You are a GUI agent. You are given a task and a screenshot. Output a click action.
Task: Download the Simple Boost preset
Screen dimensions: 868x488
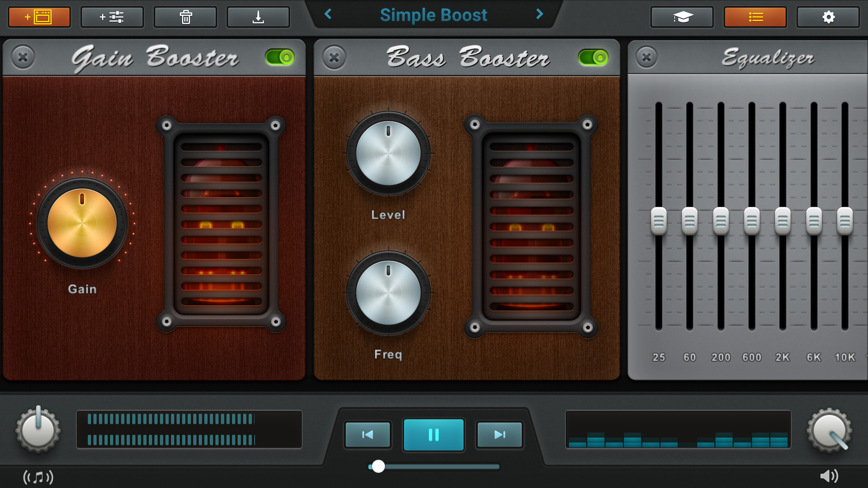click(258, 17)
